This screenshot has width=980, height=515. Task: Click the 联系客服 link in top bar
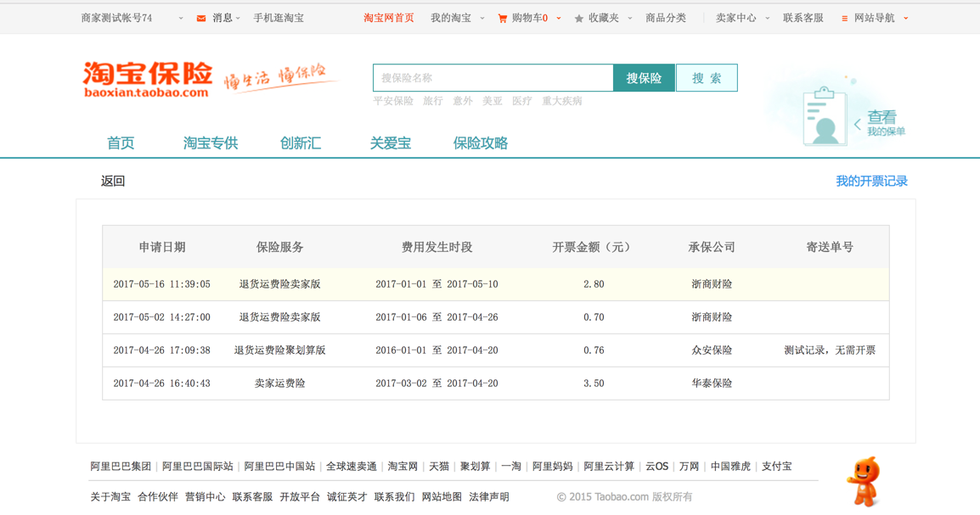[803, 18]
